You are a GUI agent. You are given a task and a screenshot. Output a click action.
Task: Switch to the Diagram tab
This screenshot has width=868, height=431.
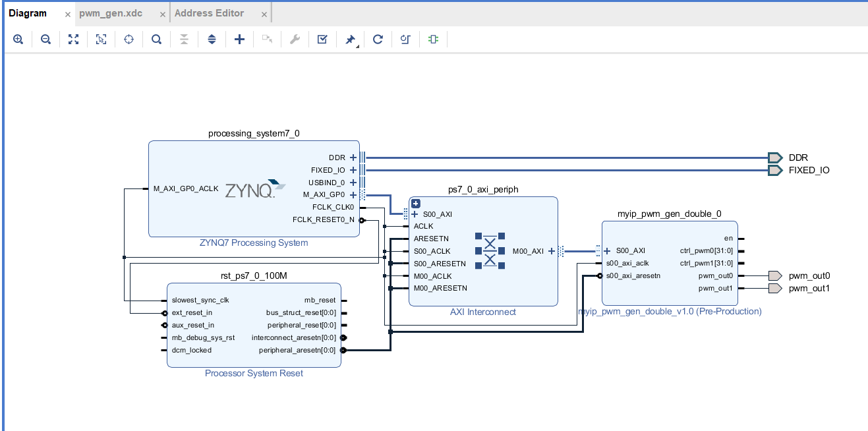(28, 13)
